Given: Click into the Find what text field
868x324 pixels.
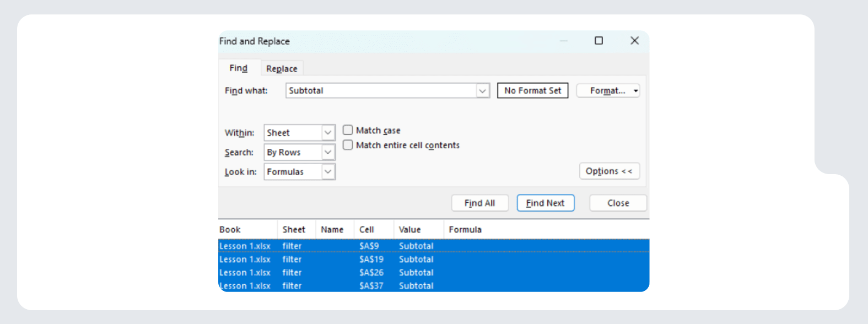Looking at the screenshot, I should pos(380,91).
